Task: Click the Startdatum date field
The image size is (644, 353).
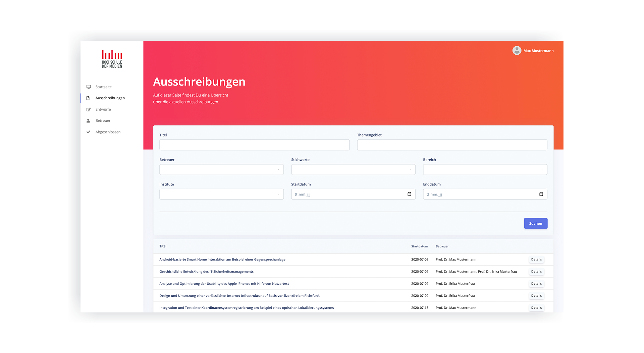Action: [353, 194]
